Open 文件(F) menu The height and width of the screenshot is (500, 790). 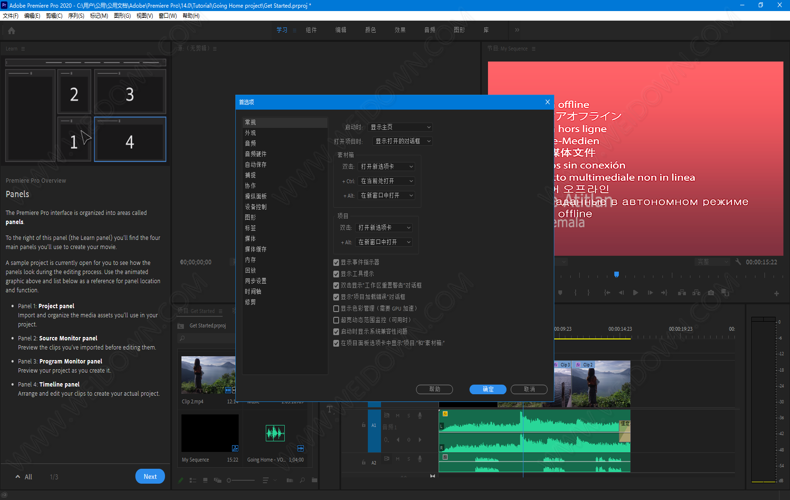[x=10, y=16]
